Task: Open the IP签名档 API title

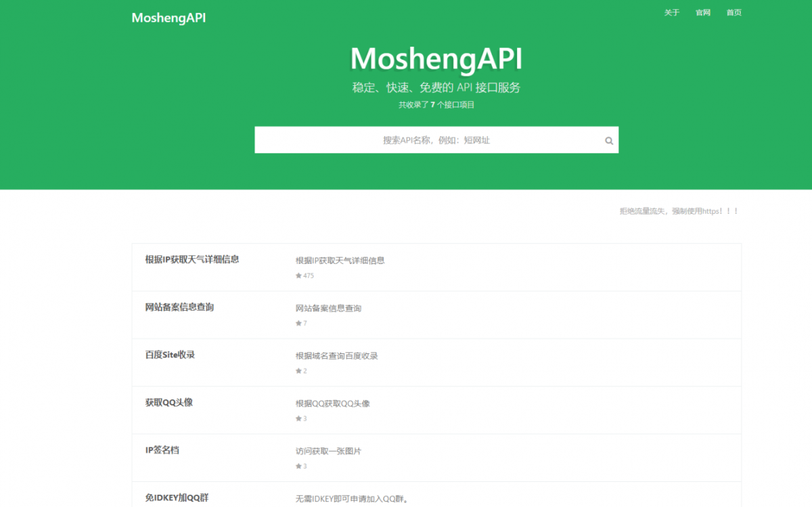Action: pyautogui.click(x=162, y=449)
